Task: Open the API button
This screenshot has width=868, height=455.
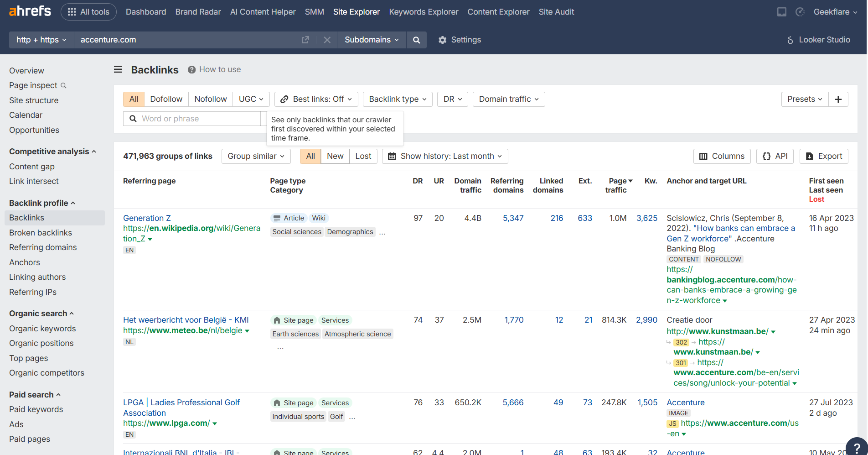Action: [775, 156]
